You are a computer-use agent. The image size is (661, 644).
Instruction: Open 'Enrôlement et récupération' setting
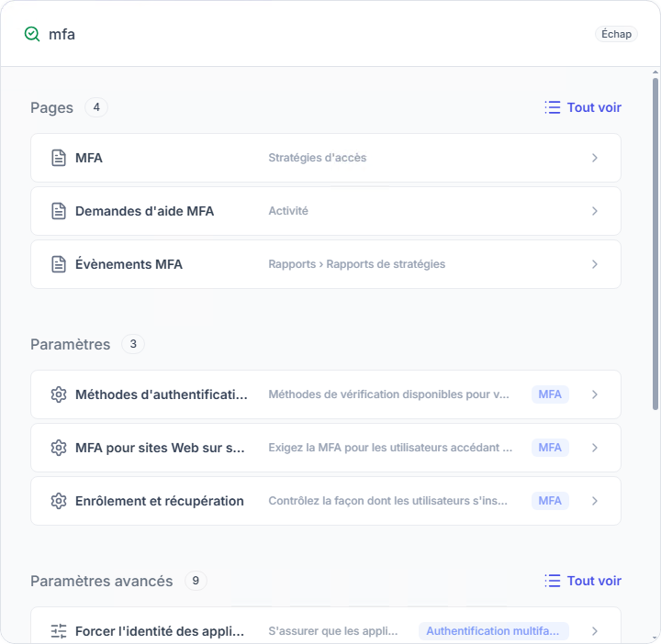(x=325, y=501)
